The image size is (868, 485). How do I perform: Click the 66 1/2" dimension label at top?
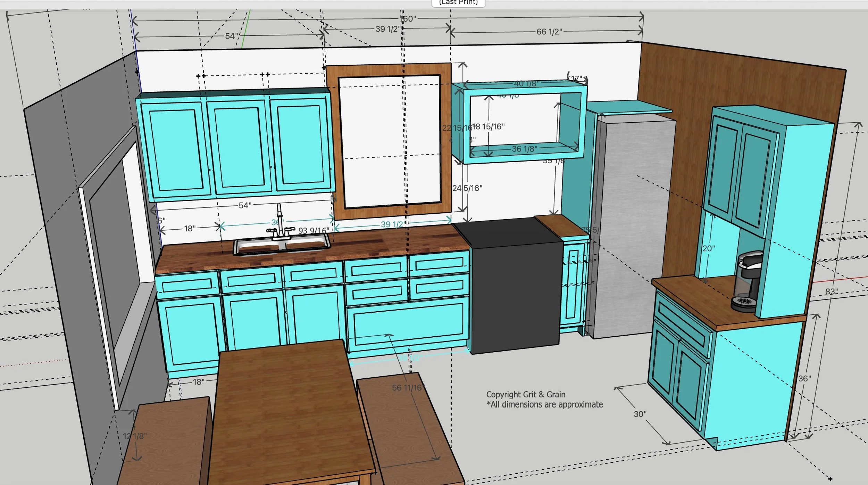549,32
